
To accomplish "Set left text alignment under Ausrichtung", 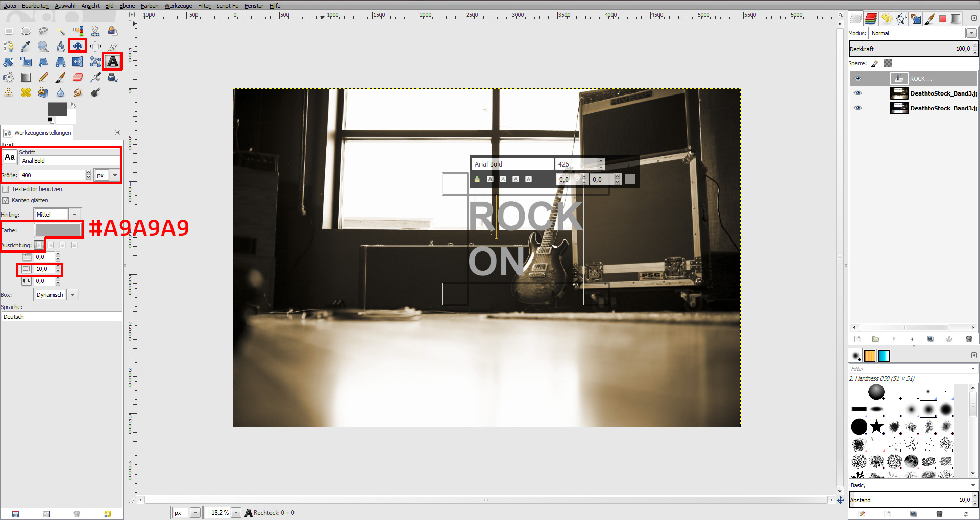I will pyautogui.click(x=39, y=245).
